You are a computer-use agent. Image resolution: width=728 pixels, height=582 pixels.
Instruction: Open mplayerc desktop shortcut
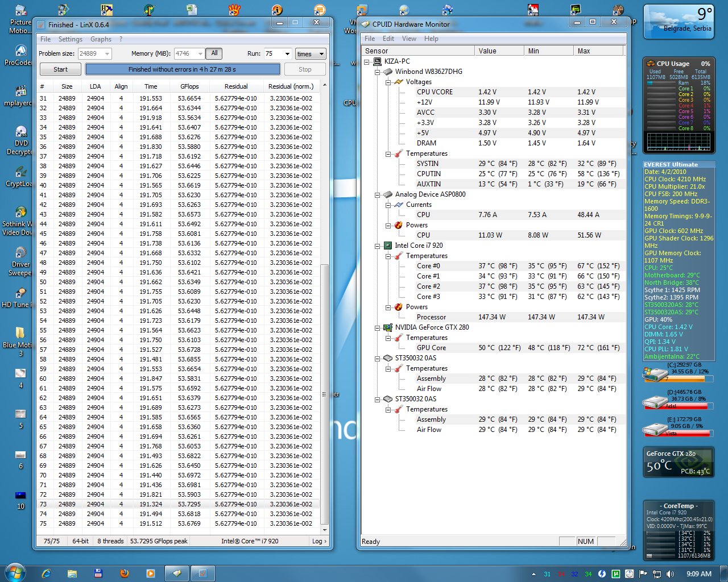pyautogui.click(x=20, y=95)
